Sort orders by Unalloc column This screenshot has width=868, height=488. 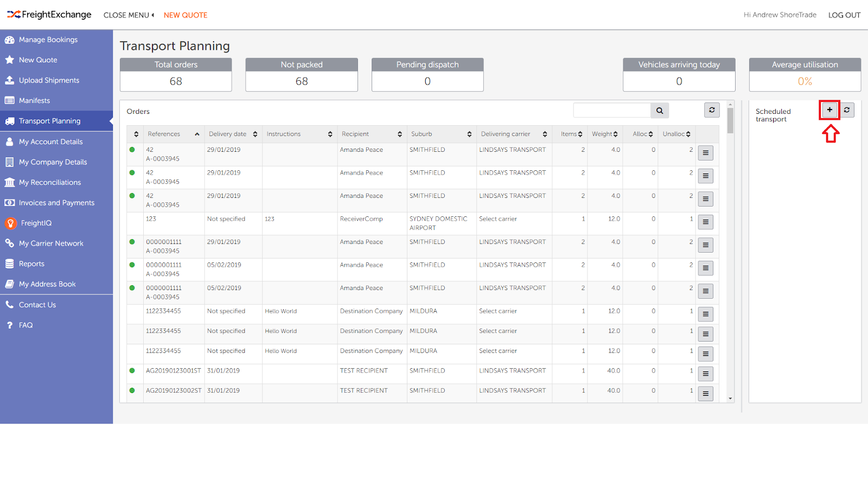point(676,134)
